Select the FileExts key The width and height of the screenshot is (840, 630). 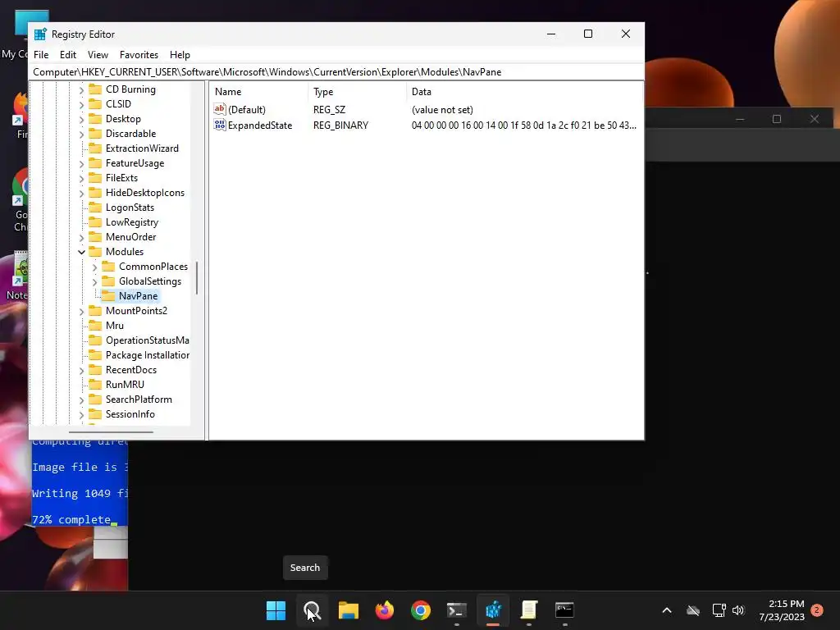[x=121, y=178]
